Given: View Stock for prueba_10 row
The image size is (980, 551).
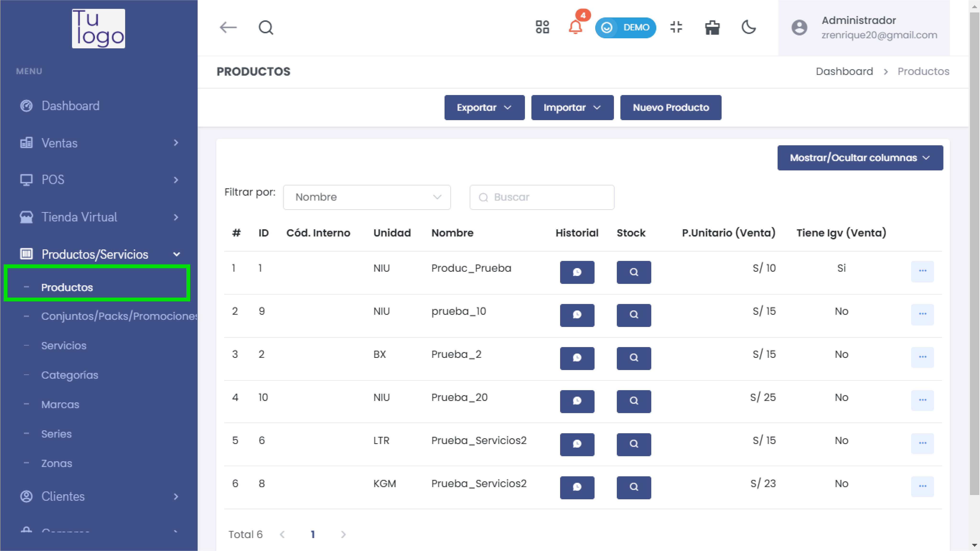Looking at the screenshot, I should tap(633, 315).
